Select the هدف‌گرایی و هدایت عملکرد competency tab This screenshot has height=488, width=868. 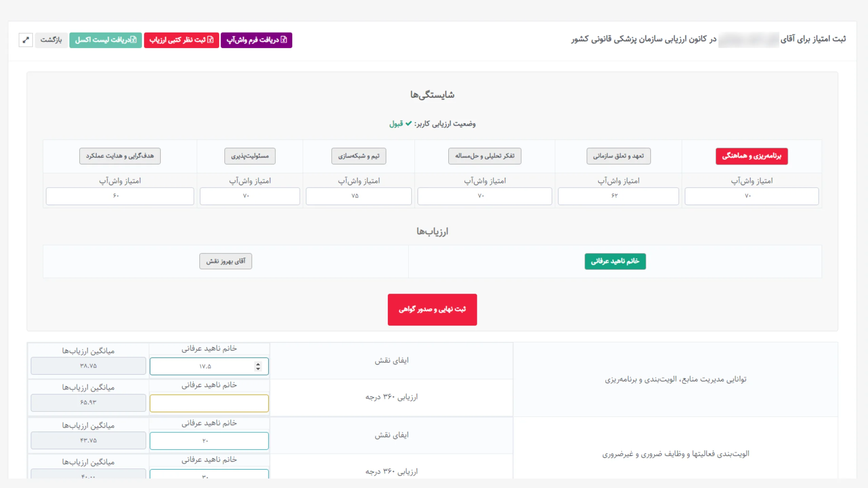click(120, 156)
